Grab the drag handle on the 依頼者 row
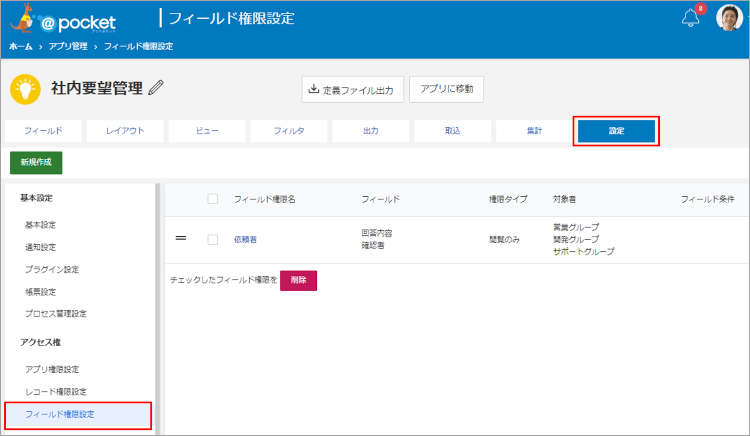Viewport: 750px width, 436px height. coord(181,238)
